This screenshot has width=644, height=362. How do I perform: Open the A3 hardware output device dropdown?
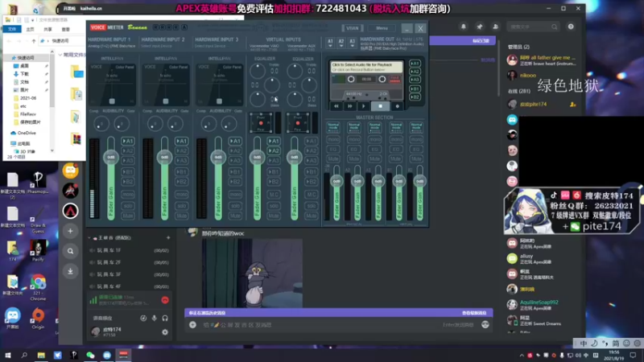pyautogui.click(x=352, y=43)
